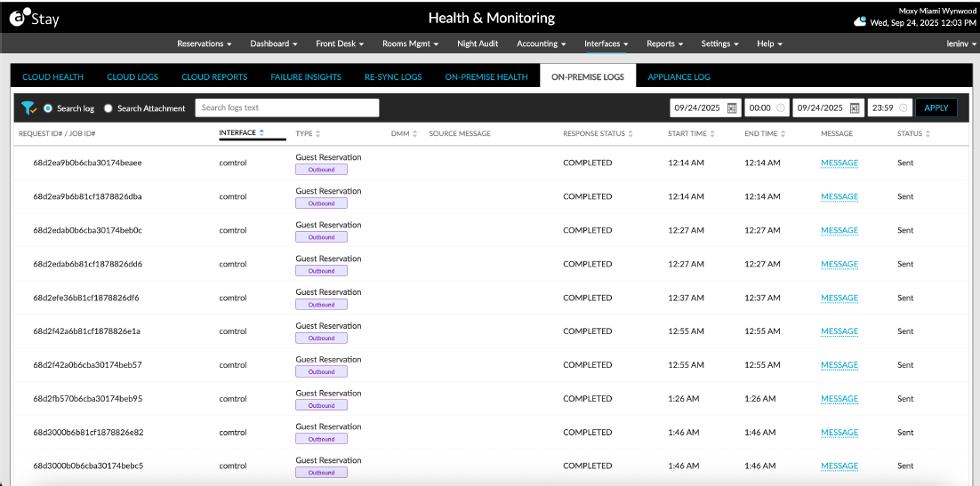Click the 1:26 AM start time cell
The width and height of the screenshot is (980, 486).
[683, 399]
